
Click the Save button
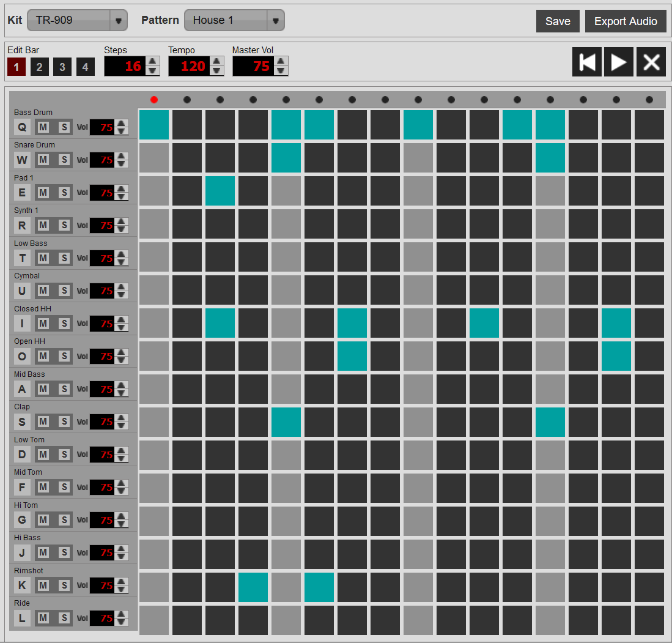tap(557, 20)
